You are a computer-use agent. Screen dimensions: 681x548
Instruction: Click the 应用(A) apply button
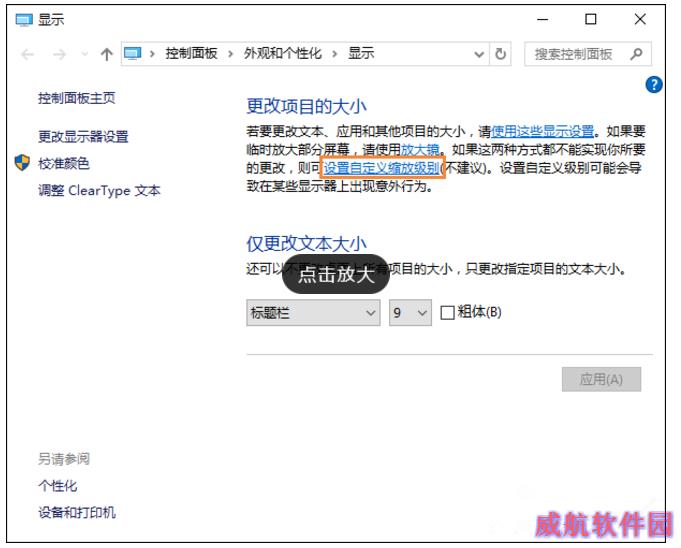[601, 379]
